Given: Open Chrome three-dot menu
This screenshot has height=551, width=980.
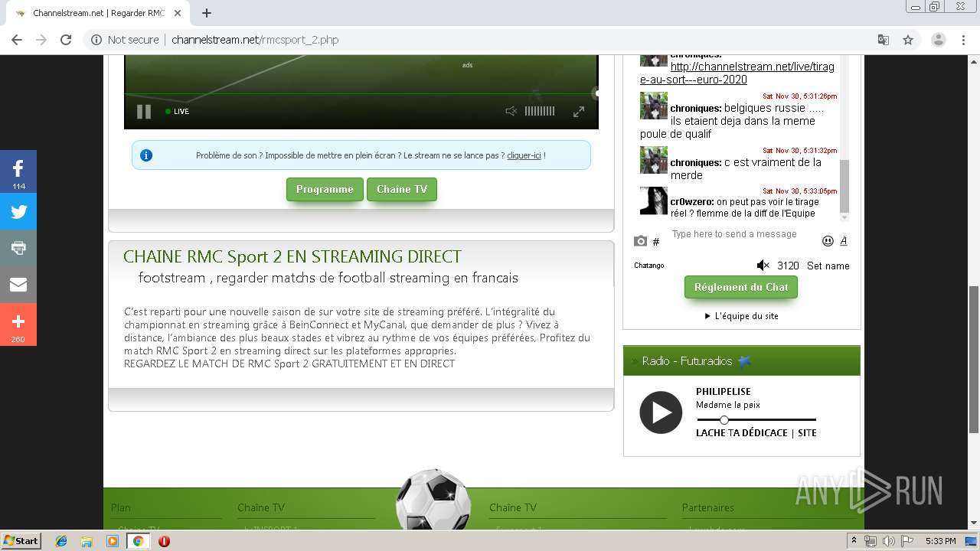Looking at the screenshot, I should [963, 40].
